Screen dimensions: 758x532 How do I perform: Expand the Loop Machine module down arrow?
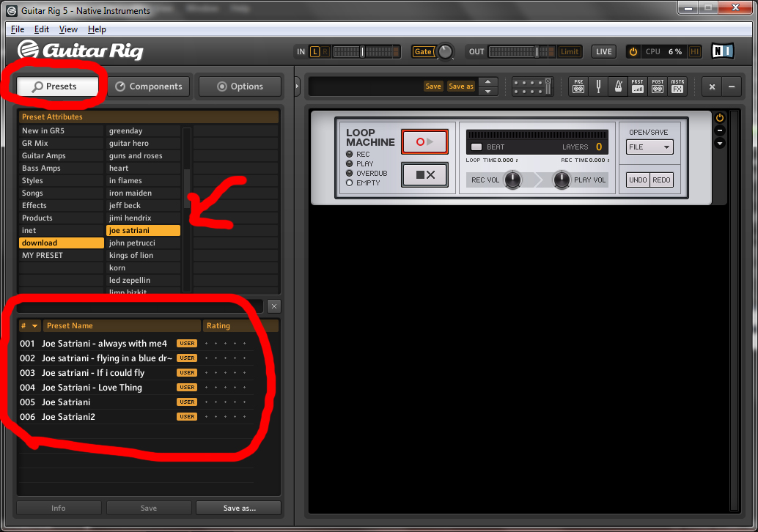click(719, 143)
